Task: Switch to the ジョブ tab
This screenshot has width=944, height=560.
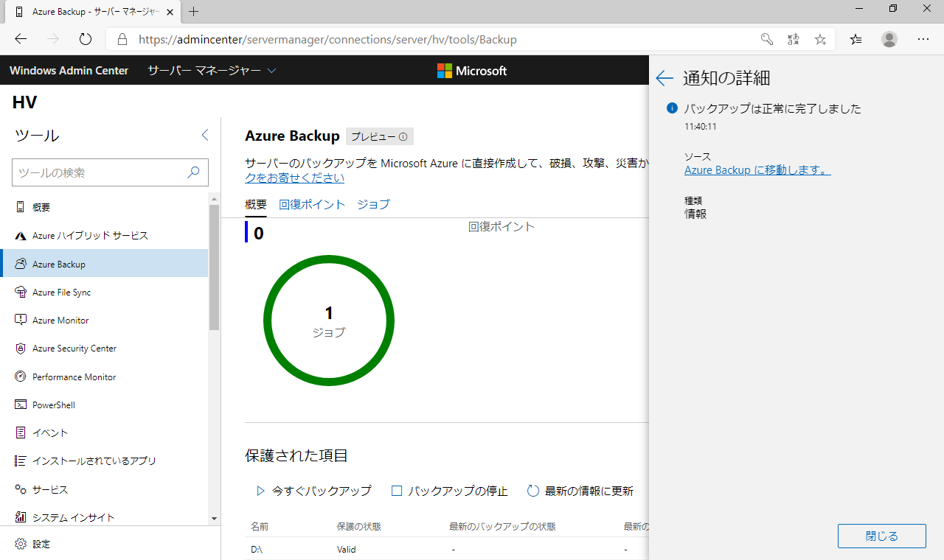Action: (x=373, y=205)
